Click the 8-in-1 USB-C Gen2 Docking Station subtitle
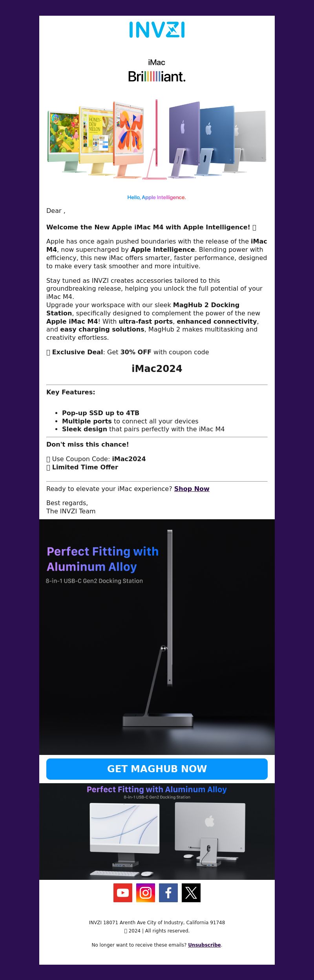Screen dimensions: 314x980 tap(94, 581)
